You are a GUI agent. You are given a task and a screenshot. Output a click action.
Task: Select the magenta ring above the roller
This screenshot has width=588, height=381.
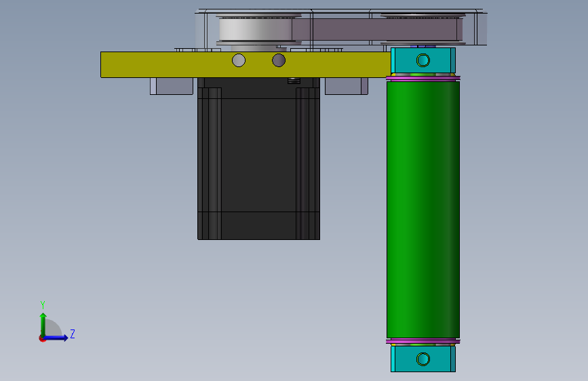coord(423,79)
